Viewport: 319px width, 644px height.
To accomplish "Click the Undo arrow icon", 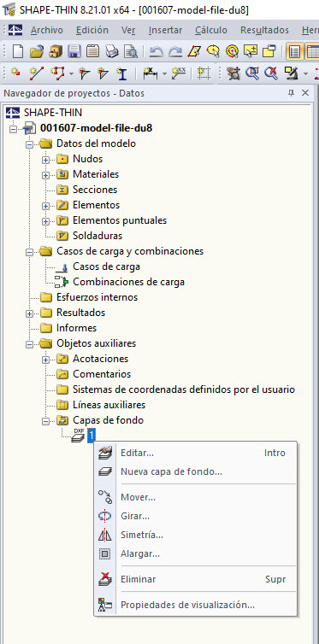I will click(x=157, y=51).
